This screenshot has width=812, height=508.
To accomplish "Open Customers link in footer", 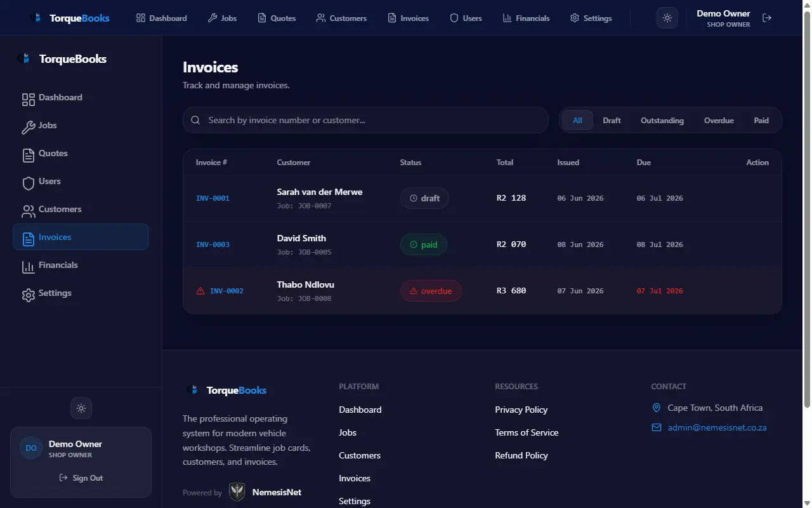I will click(x=360, y=455).
